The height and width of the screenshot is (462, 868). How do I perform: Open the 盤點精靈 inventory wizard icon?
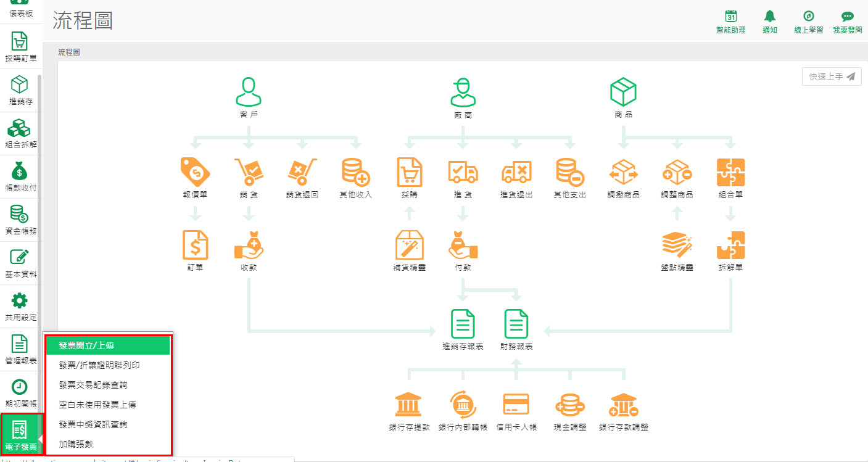point(677,245)
